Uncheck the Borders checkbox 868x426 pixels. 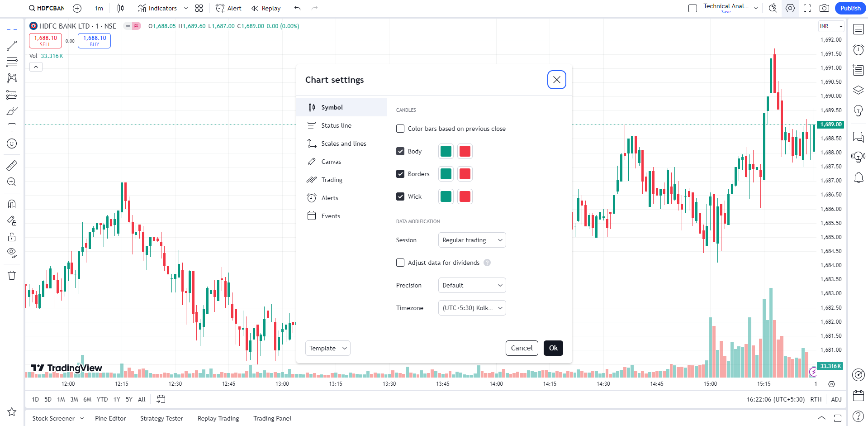[400, 174]
